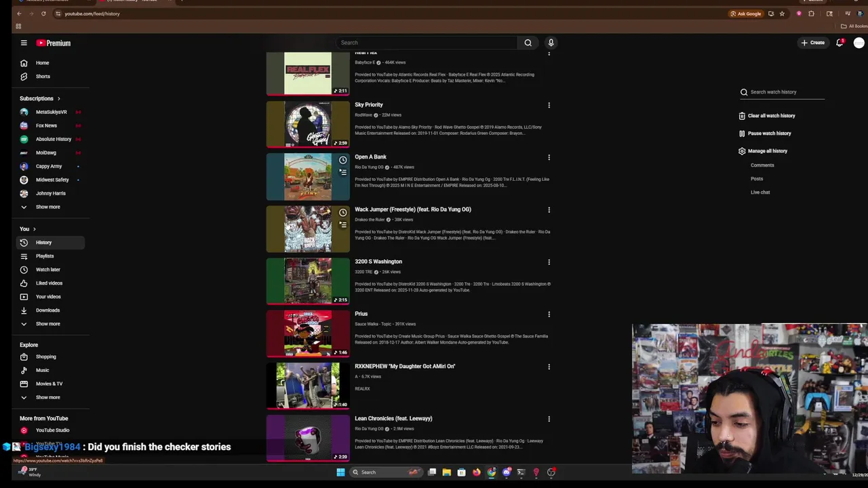Click Pause watch history

765,134
